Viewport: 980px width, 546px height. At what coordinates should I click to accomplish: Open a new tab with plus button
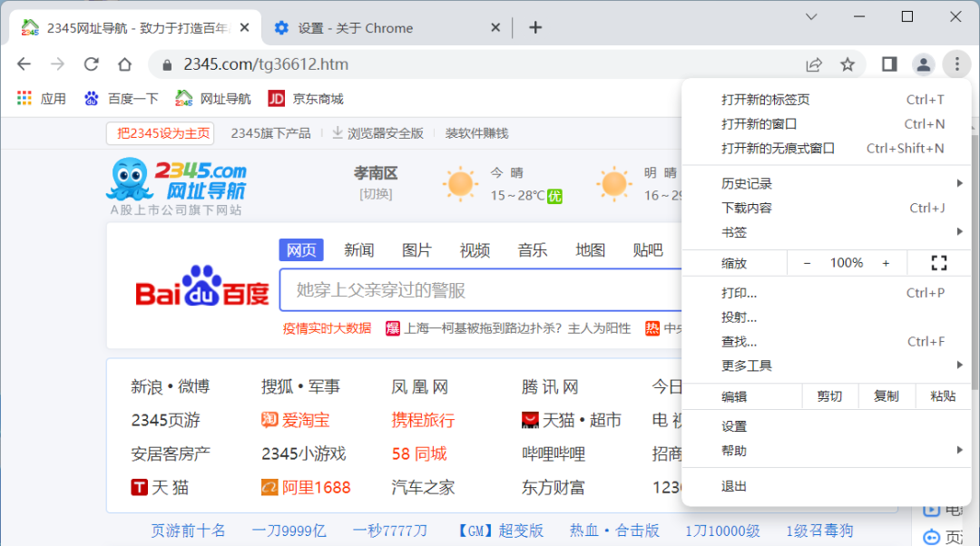[535, 27]
